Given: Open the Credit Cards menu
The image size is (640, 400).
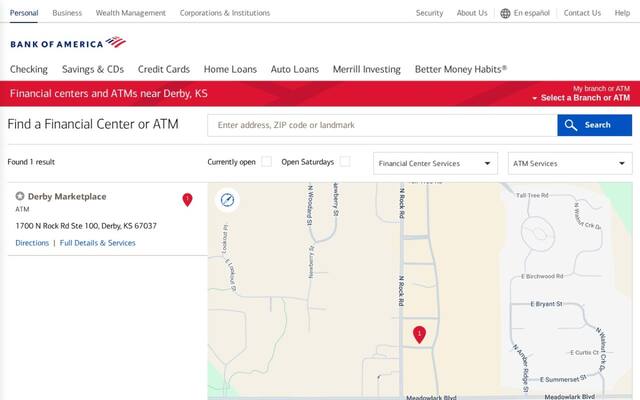Looking at the screenshot, I should [x=164, y=69].
